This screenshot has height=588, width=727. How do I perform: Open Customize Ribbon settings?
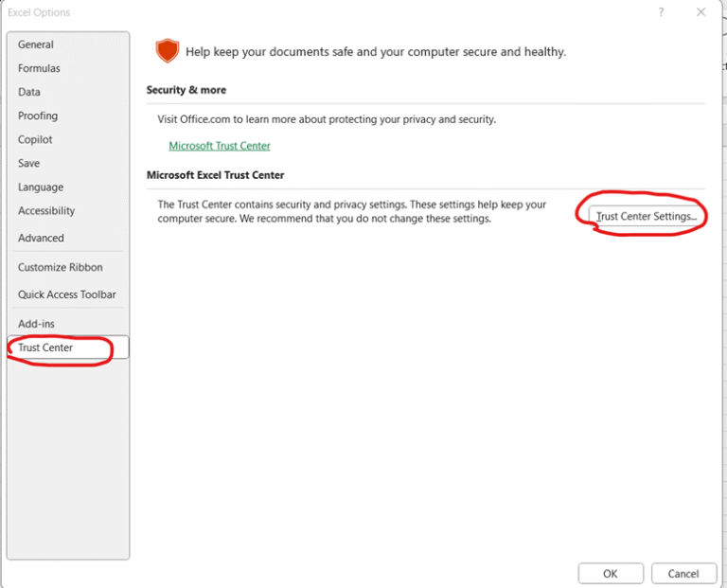pos(61,267)
